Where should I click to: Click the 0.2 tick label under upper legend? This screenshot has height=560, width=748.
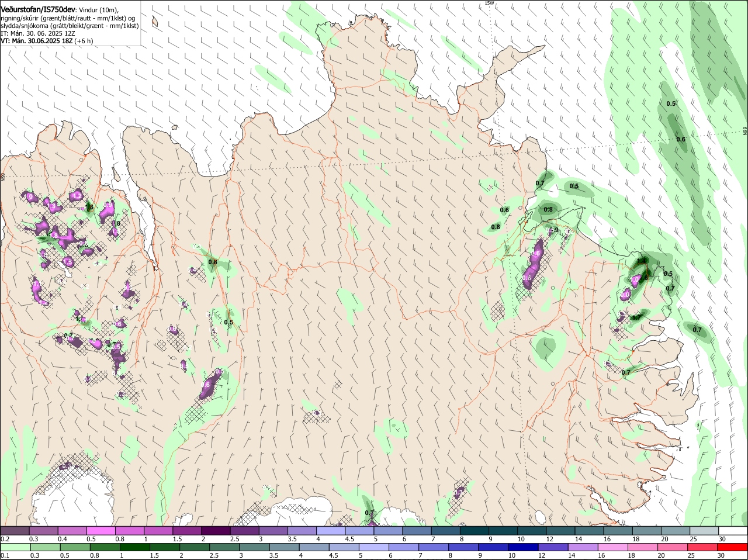coord(5,539)
